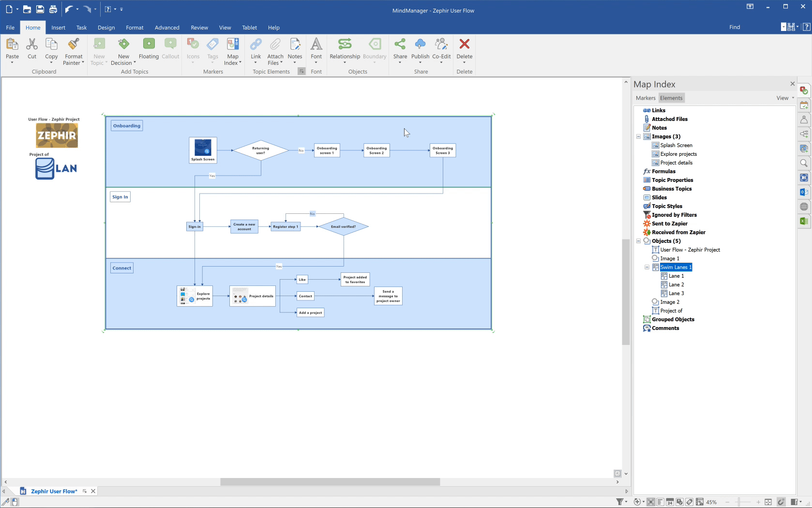Open the Co-Edit tool

(x=441, y=48)
